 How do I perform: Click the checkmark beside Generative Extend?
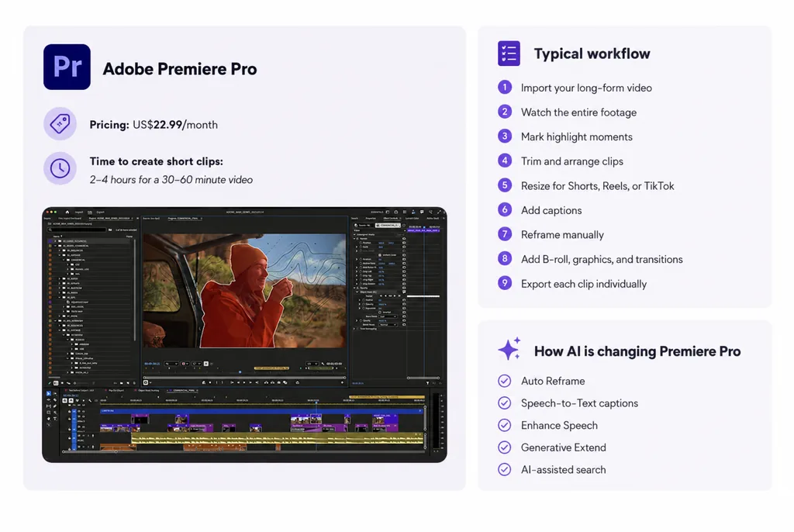(x=504, y=447)
